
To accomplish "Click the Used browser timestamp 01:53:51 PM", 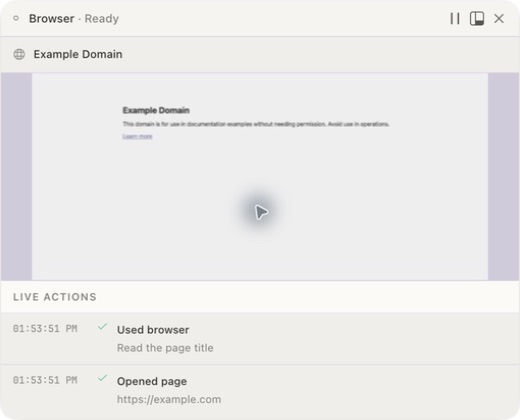I will [45, 329].
